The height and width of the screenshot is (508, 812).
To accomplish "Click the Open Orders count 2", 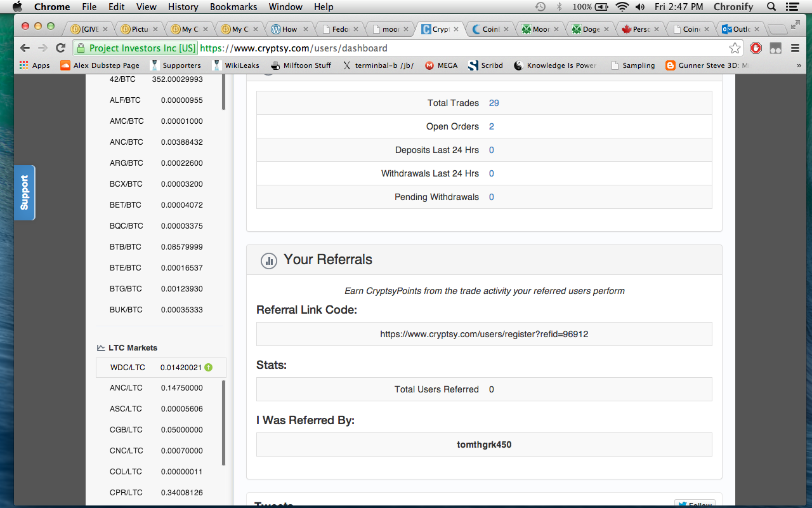I will pyautogui.click(x=492, y=126).
